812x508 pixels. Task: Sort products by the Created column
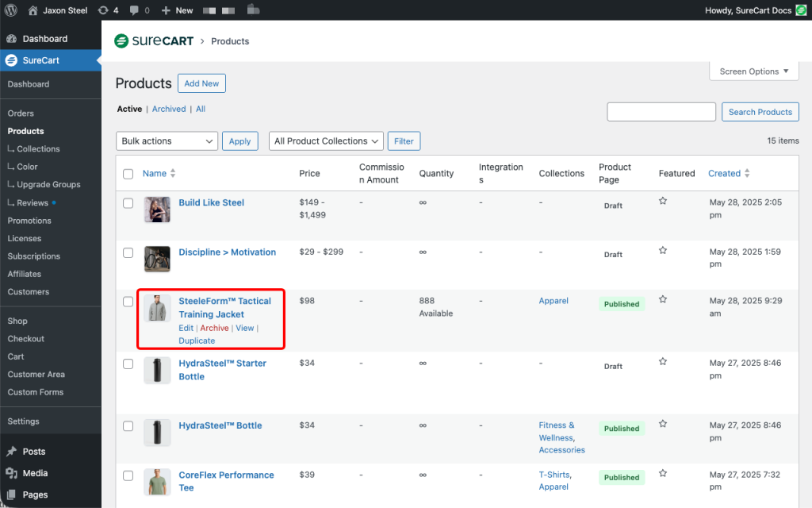tap(724, 174)
